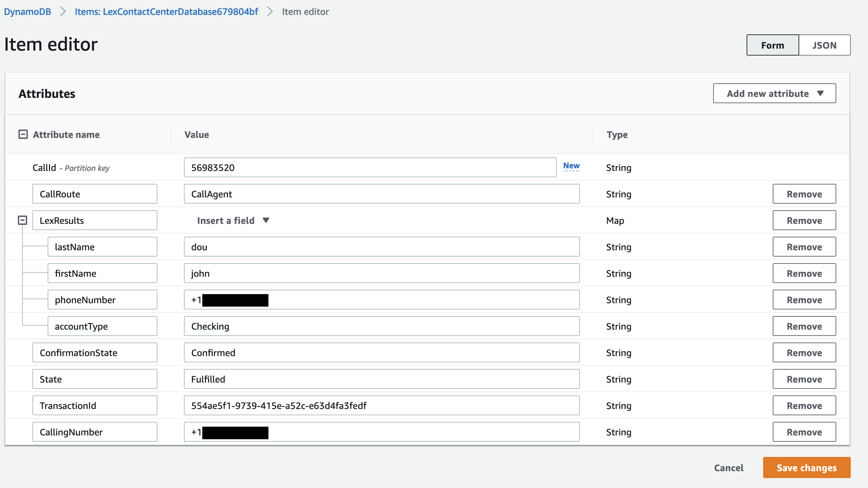Open Items: LexContactCenterDatabase679804bf breadcrumb

coord(166,12)
